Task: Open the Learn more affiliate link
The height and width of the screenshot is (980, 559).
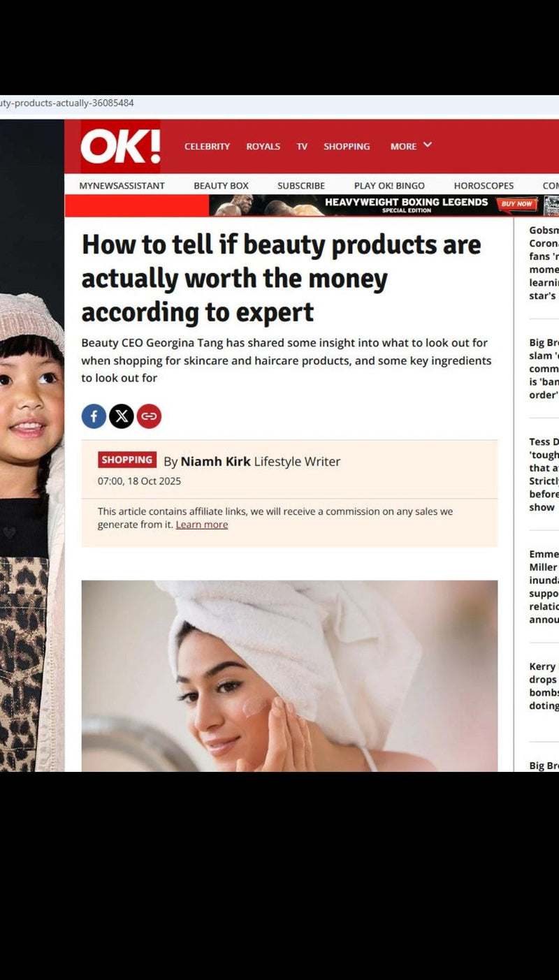Action: point(202,525)
